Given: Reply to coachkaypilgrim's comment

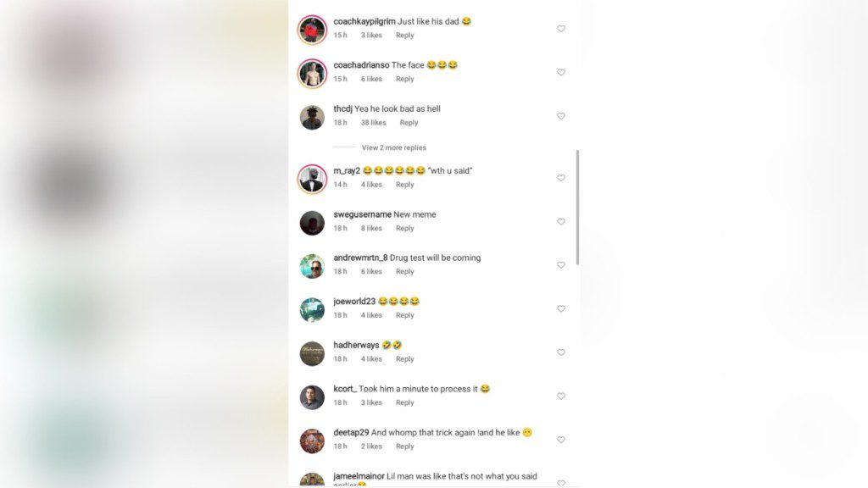Looking at the screenshot, I should point(404,36).
